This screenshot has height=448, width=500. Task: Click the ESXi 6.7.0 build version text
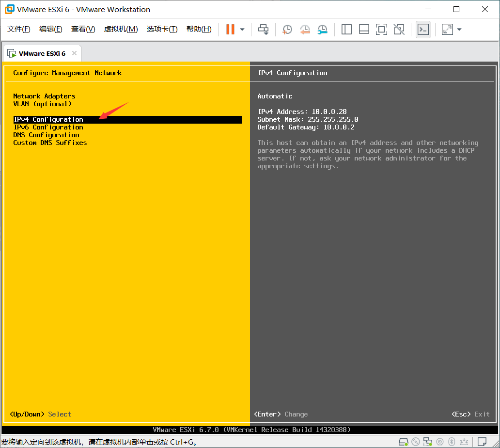(251, 430)
